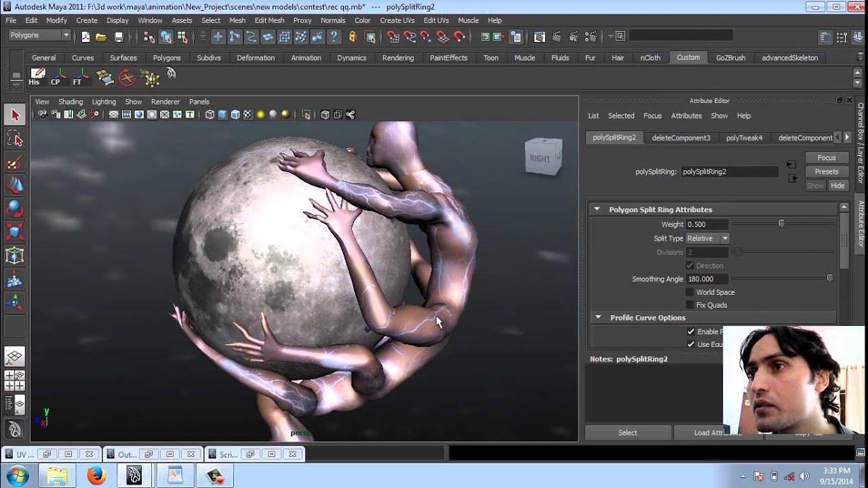Switch to the Rendering shelf tab
This screenshot has width=868, height=488.
point(398,58)
